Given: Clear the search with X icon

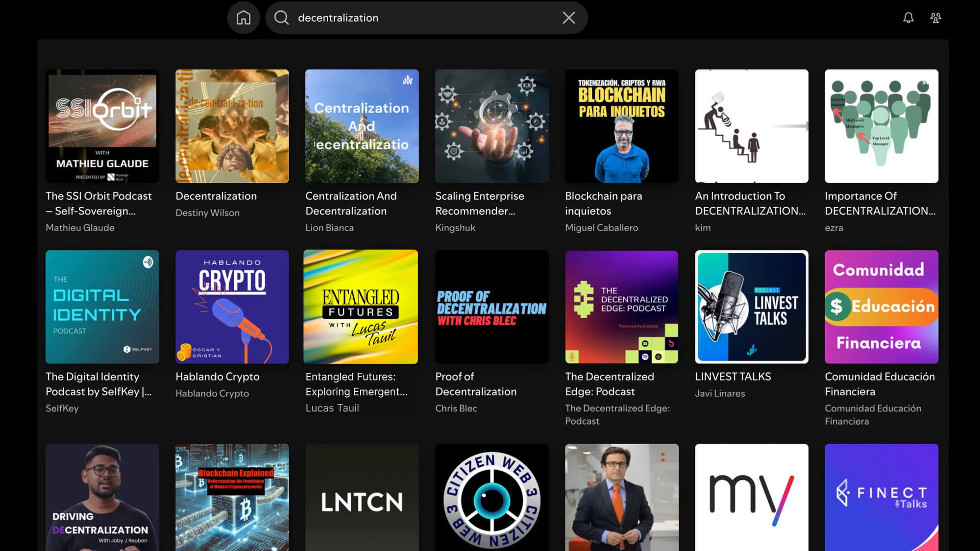Looking at the screenshot, I should (x=568, y=18).
